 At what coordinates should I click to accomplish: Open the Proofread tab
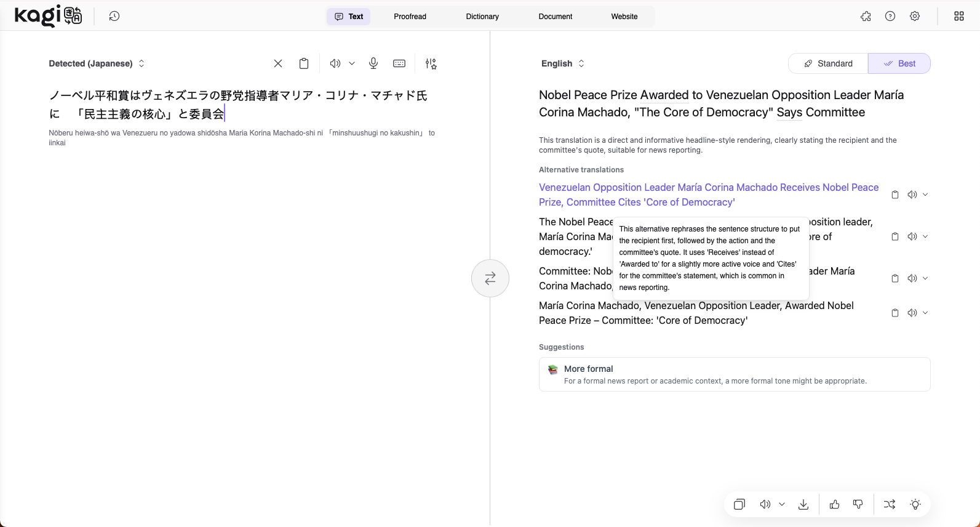(x=410, y=17)
